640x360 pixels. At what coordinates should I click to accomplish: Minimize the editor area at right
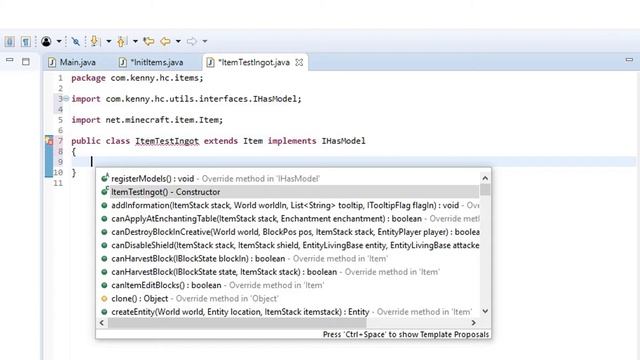click(x=629, y=60)
